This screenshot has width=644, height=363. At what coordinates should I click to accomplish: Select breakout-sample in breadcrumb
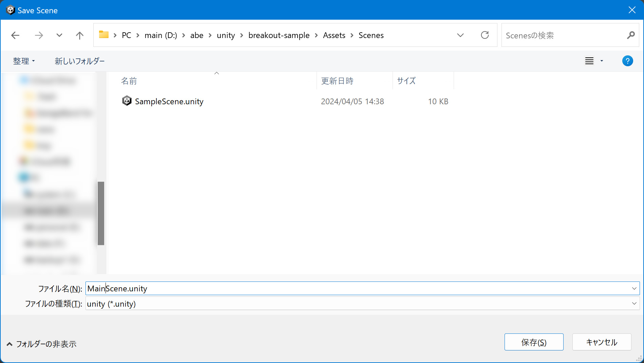279,35
